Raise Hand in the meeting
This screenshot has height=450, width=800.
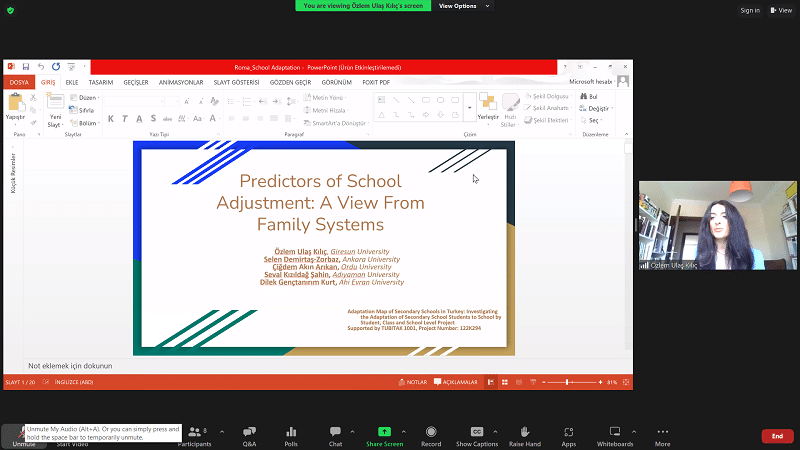pyautogui.click(x=524, y=434)
